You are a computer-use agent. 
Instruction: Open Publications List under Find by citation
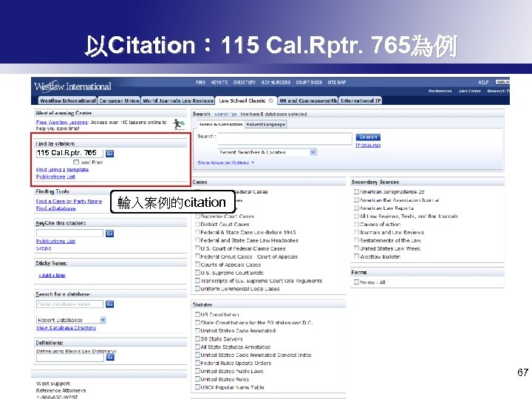(55, 177)
